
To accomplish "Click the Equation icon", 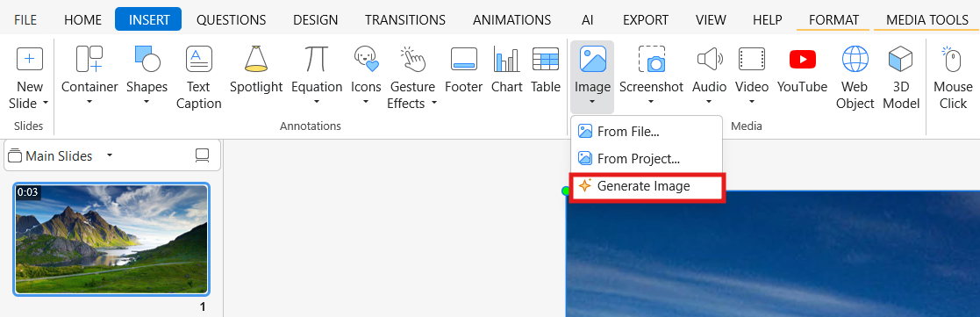I will point(317,60).
